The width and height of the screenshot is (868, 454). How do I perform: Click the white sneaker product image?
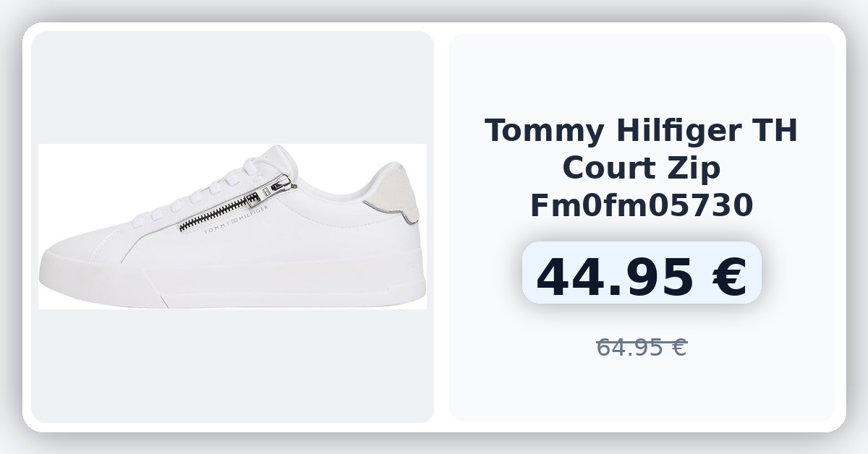click(x=232, y=226)
